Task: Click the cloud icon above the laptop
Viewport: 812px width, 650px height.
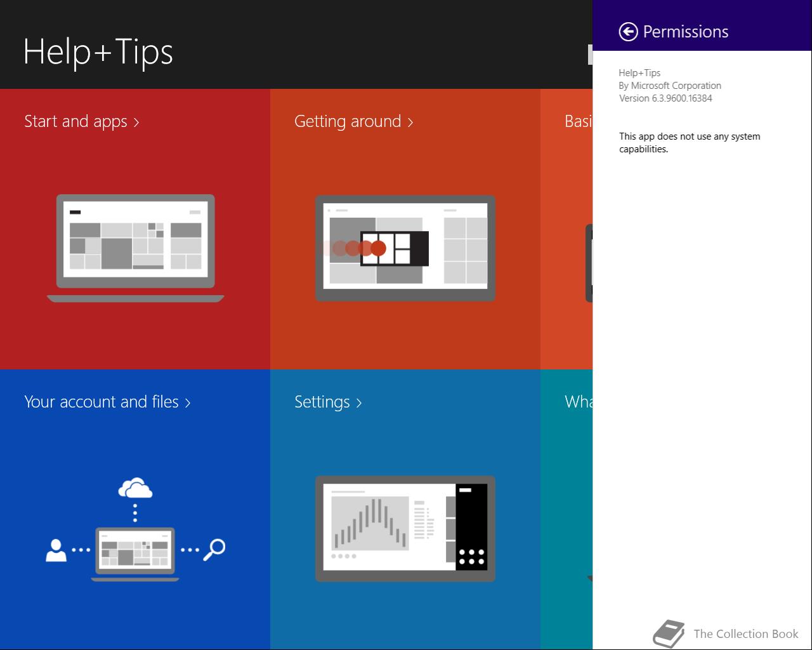Action: pos(135,488)
